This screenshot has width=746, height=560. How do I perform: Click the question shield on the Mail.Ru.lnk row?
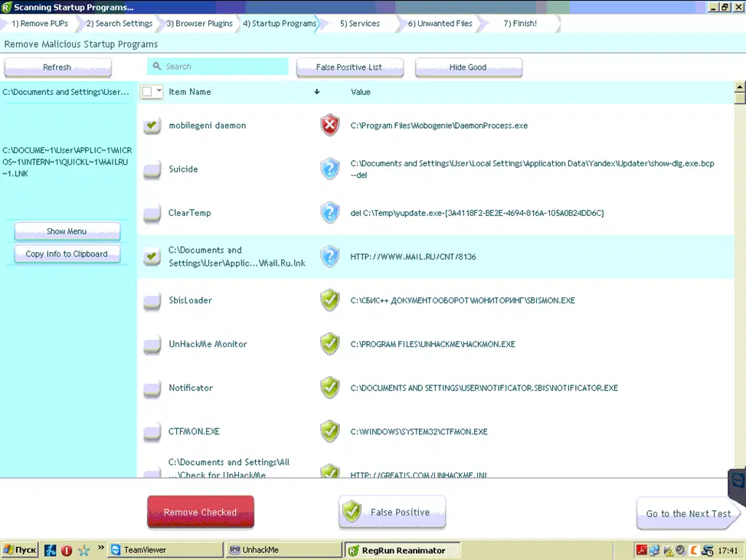329,257
